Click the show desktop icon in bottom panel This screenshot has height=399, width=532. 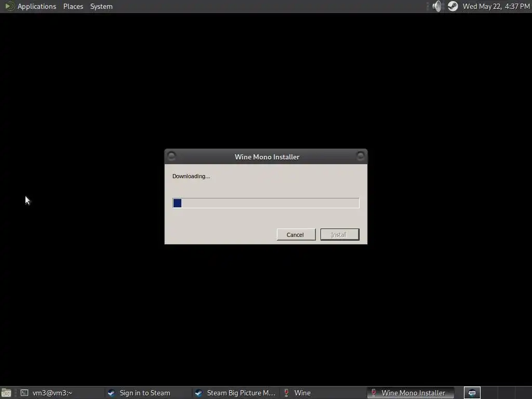tap(6, 393)
